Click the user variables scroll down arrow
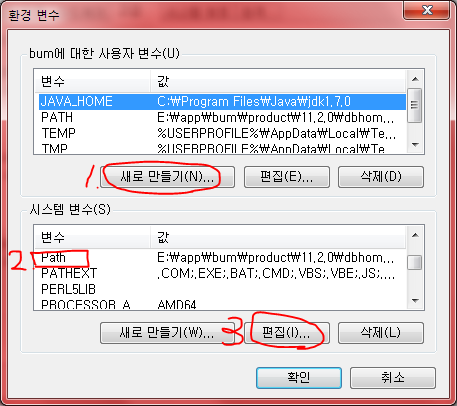This screenshot has height=406, width=457. point(415,144)
